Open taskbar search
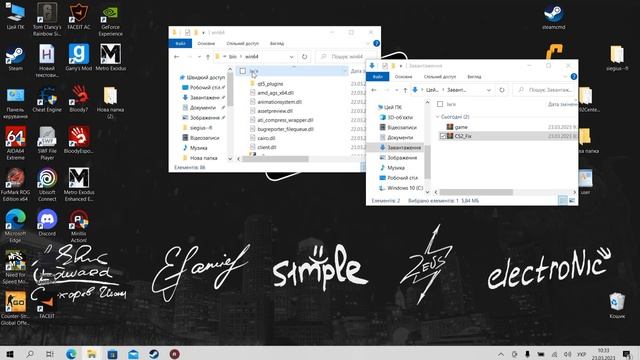This screenshot has width=640, height=360. click(30, 354)
